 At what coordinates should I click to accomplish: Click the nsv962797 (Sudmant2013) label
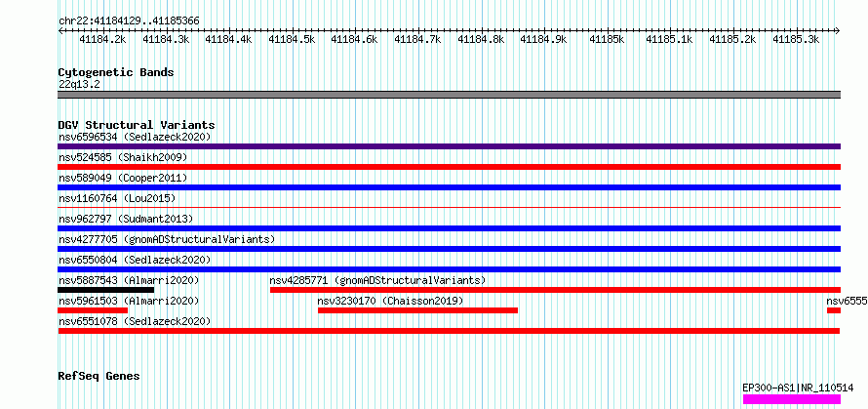pyautogui.click(x=126, y=219)
